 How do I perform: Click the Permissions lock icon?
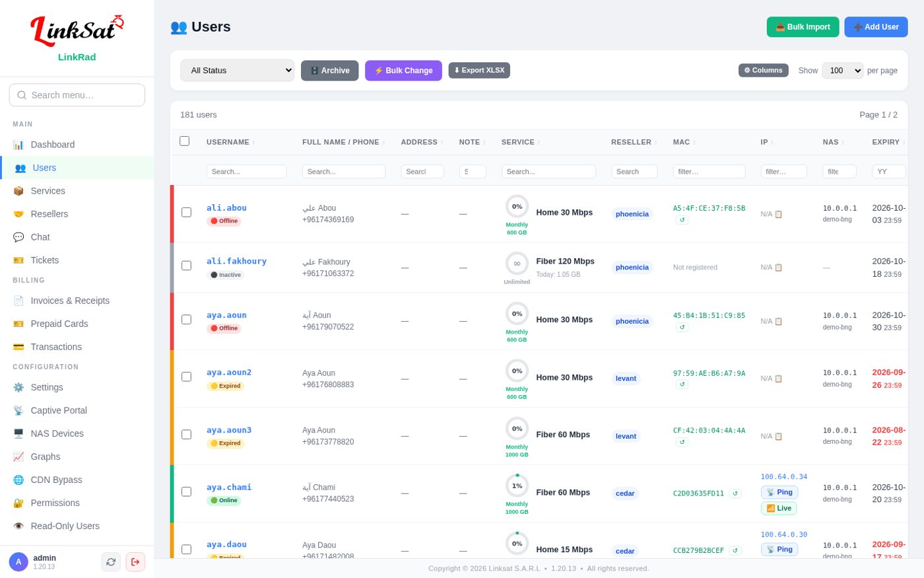pos(18,503)
